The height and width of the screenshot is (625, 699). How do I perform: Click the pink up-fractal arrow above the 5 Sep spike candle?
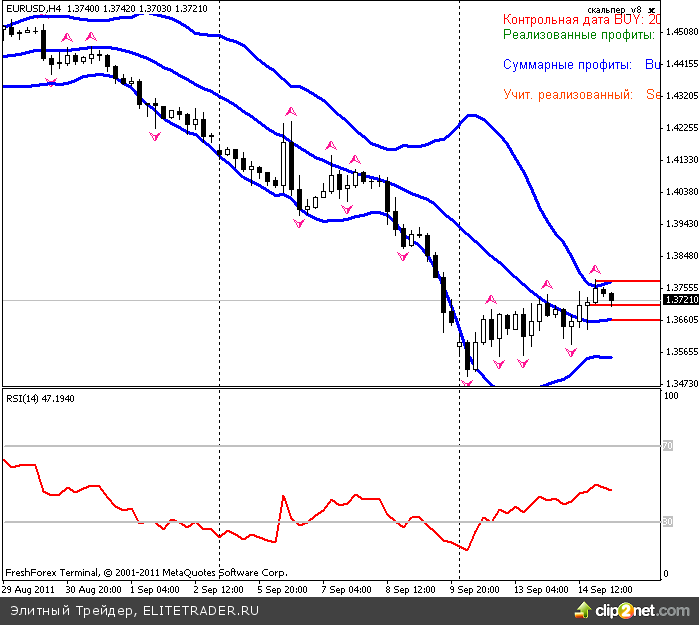[x=290, y=112]
